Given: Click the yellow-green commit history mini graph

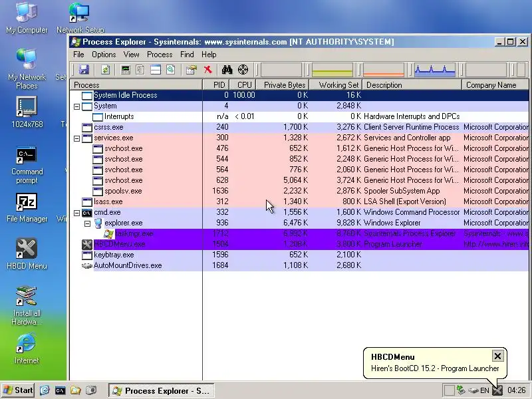Looking at the screenshot, I should click(x=332, y=70).
